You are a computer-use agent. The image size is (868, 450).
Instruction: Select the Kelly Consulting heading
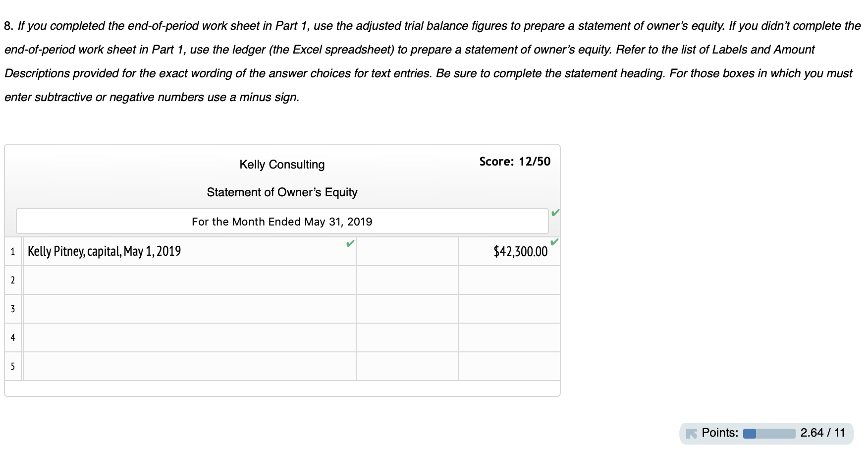281,164
